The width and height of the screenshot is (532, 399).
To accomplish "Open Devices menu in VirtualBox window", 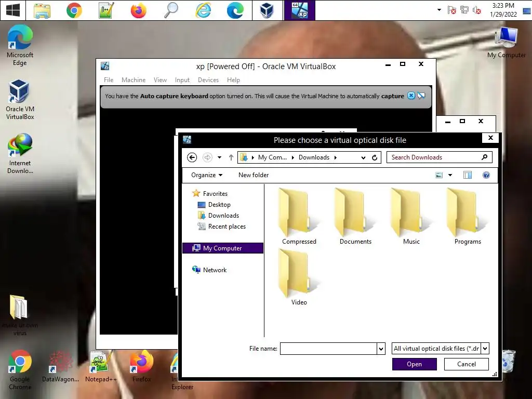I will click(208, 79).
